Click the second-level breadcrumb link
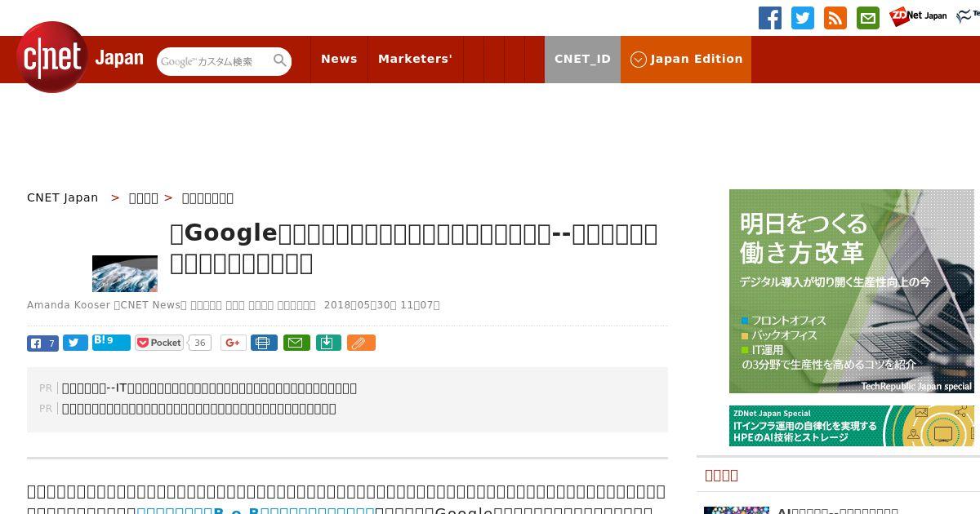The image size is (980, 514). coord(144,197)
